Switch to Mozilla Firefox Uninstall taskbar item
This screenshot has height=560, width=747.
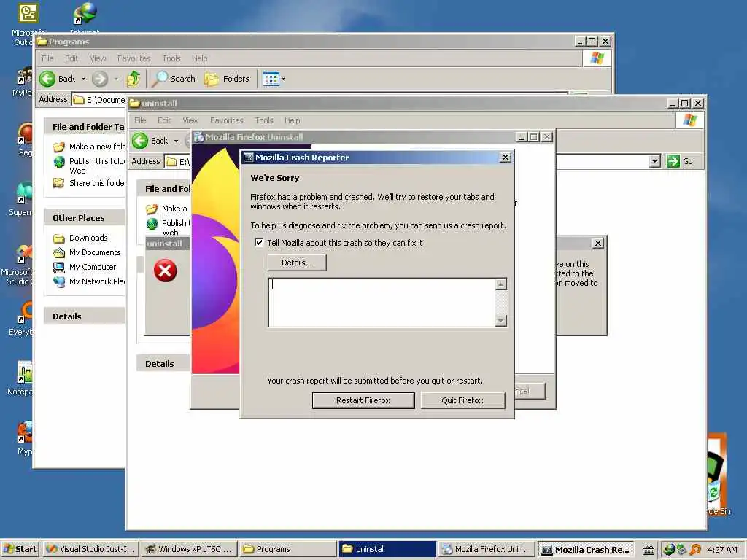(487, 549)
